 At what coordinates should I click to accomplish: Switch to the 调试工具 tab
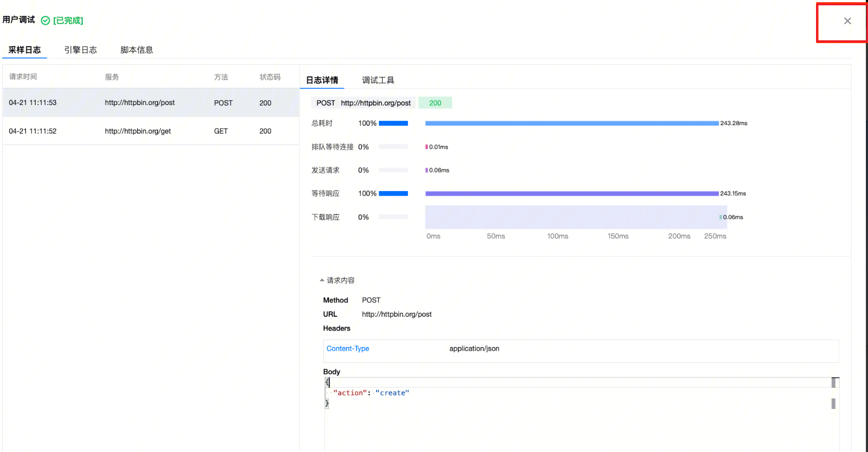point(378,80)
